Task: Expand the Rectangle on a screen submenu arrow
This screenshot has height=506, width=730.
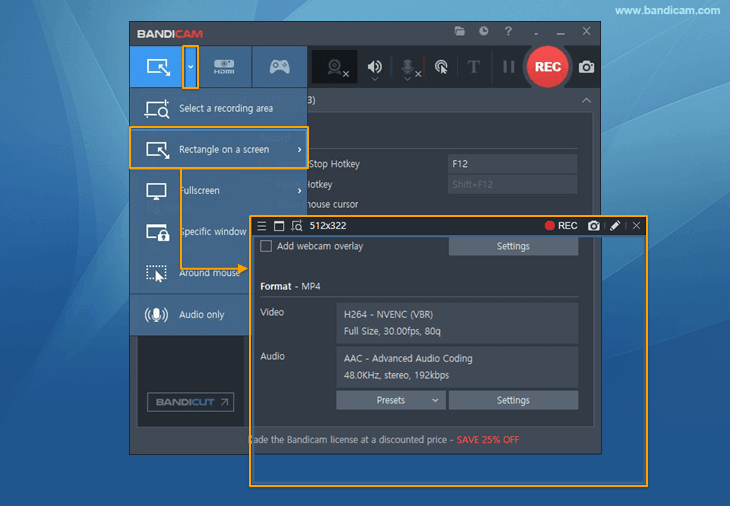Action: (x=299, y=149)
